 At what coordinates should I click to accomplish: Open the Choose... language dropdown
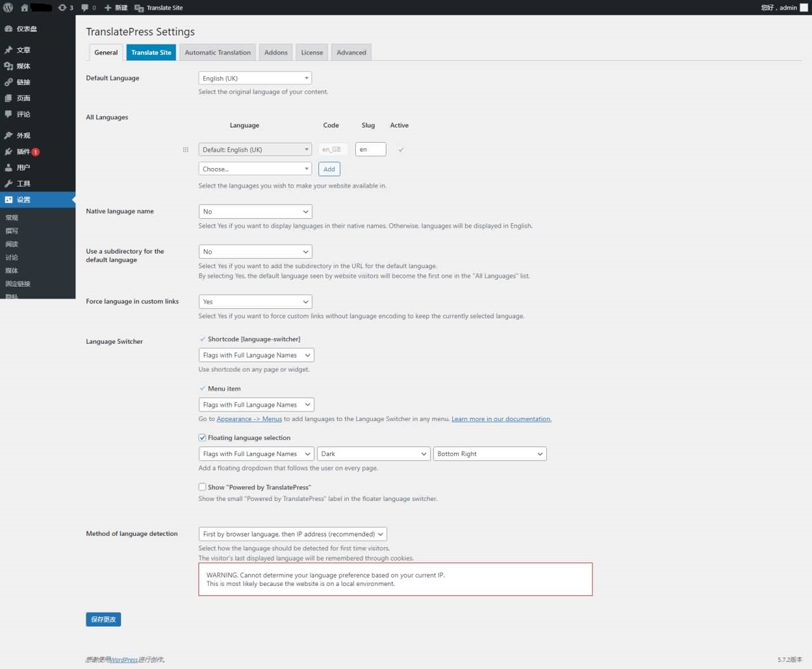(255, 169)
